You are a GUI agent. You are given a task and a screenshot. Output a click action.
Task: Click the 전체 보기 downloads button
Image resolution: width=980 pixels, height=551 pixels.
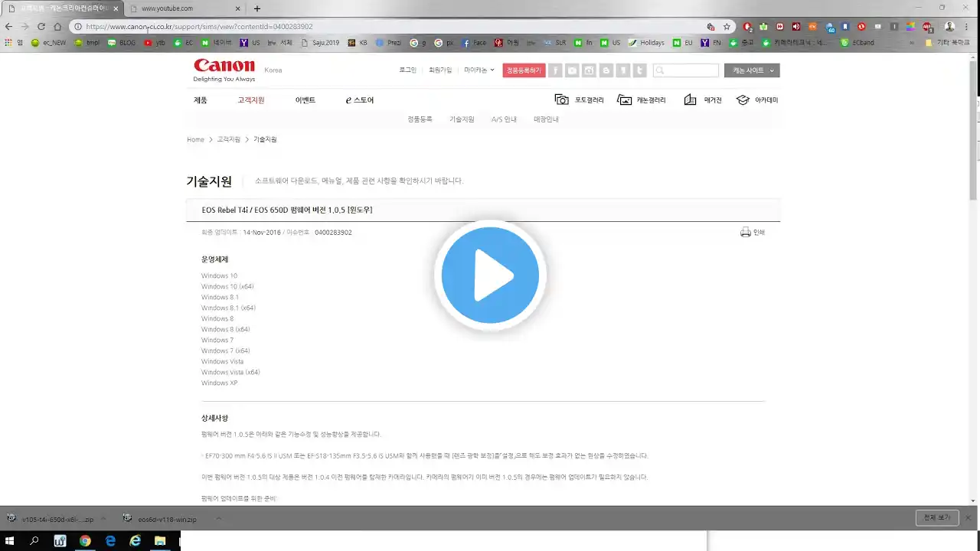point(937,518)
